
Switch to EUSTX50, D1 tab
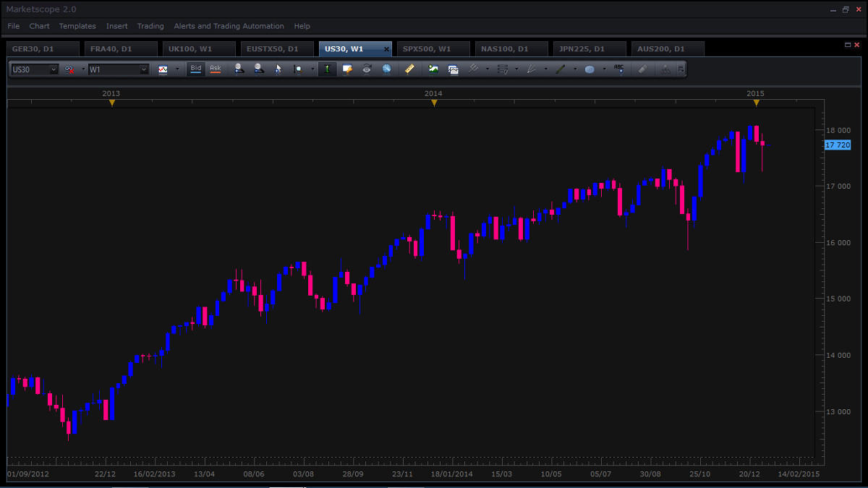[x=277, y=49]
